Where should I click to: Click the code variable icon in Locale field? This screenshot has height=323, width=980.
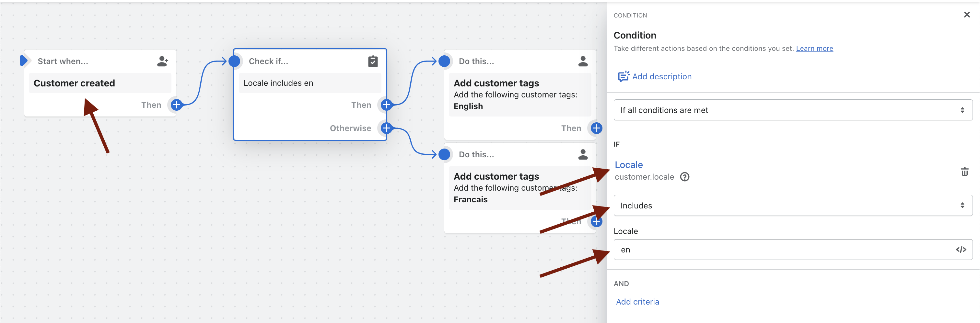(x=961, y=250)
